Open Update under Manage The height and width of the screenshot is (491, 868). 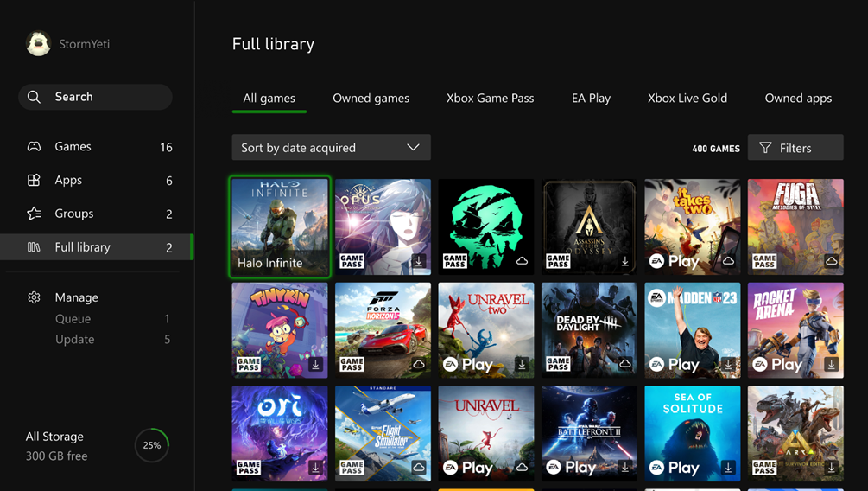(x=74, y=340)
